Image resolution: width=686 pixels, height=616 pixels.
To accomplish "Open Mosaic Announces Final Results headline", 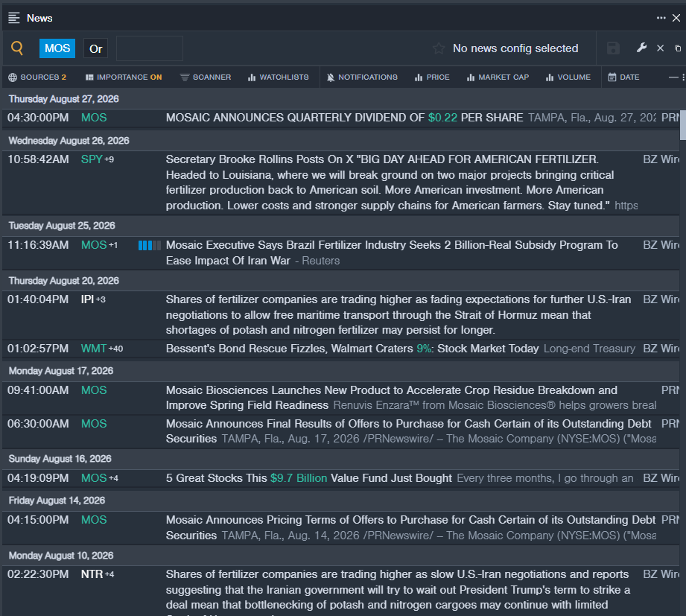I will tap(409, 431).
